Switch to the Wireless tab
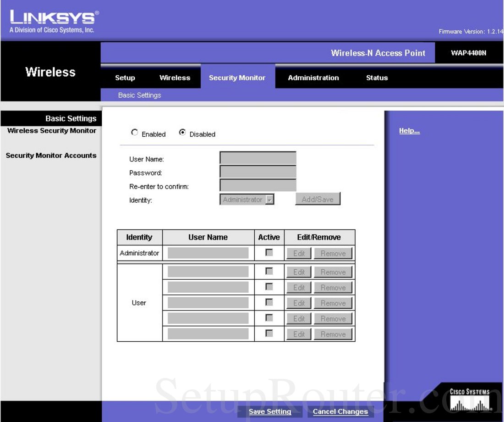 (x=175, y=78)
